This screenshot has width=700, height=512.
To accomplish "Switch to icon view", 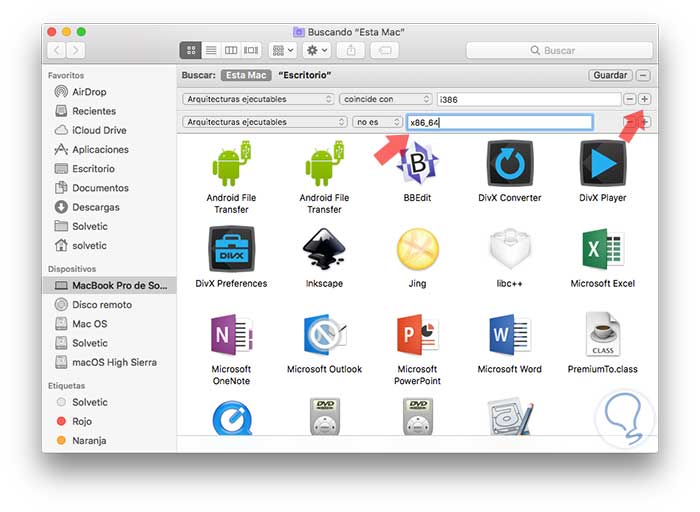I will (x=191, y=50).
